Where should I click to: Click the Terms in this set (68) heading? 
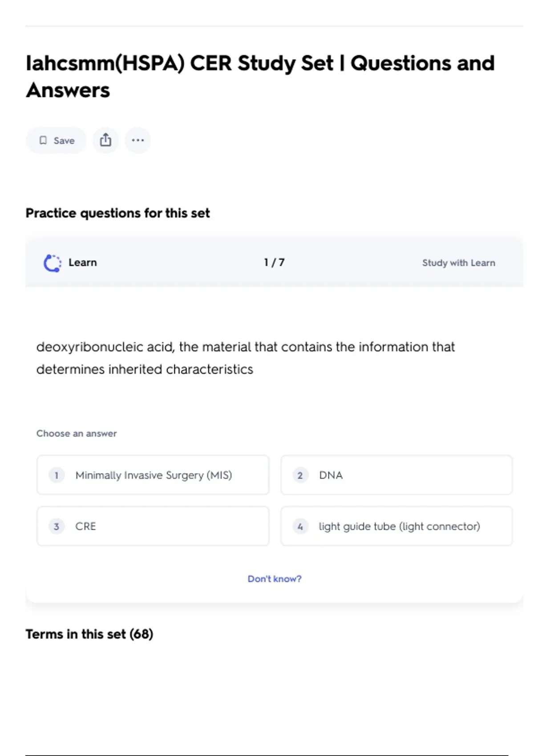pos(89,634)
